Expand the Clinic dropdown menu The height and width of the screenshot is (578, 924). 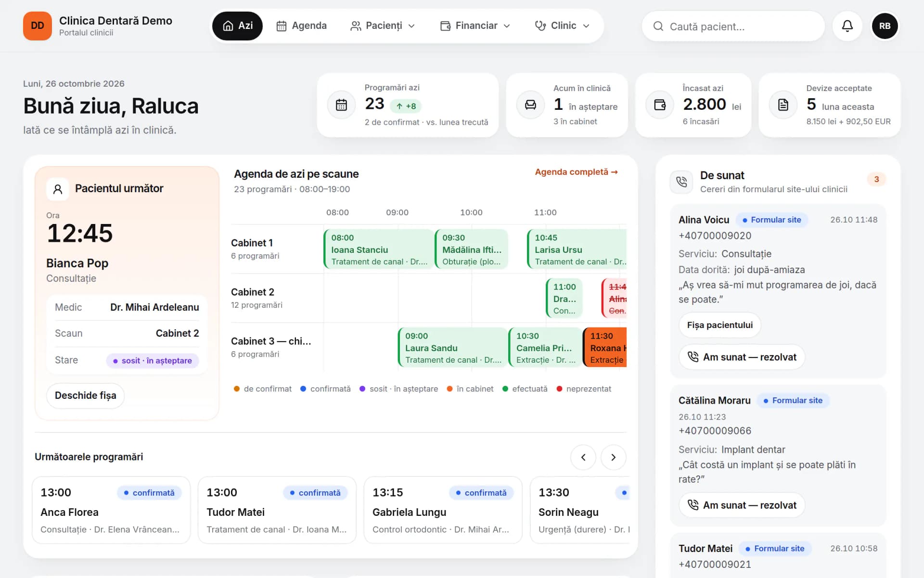[x=562, y=26]
